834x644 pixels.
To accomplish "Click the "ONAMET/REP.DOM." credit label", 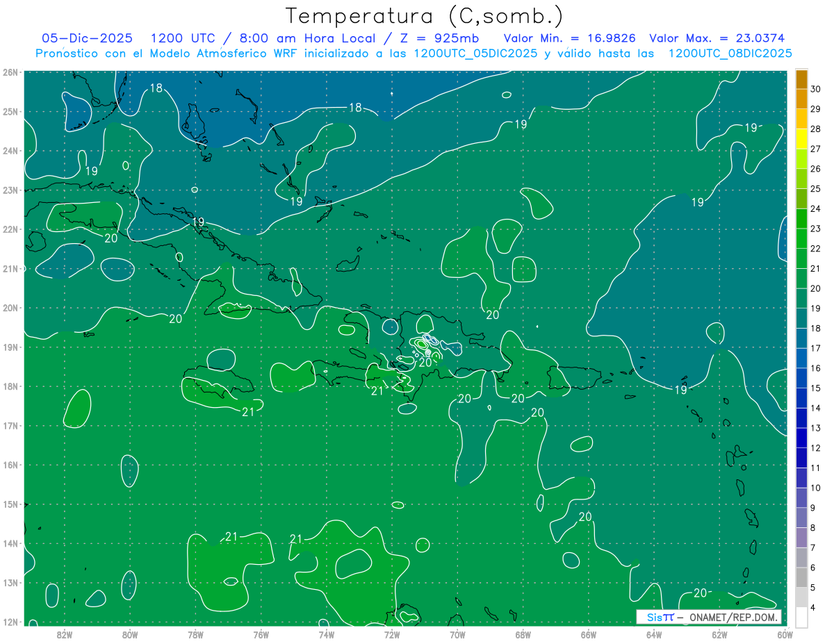I will pos(733,617).
